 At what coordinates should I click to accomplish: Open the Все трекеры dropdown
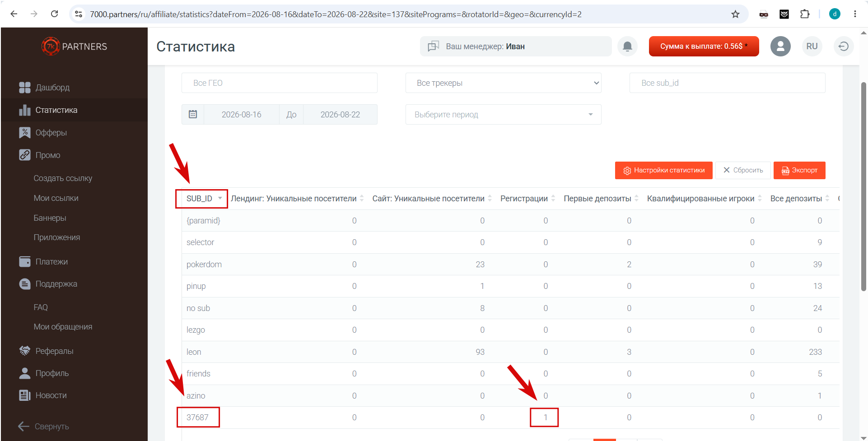(503, 83)
